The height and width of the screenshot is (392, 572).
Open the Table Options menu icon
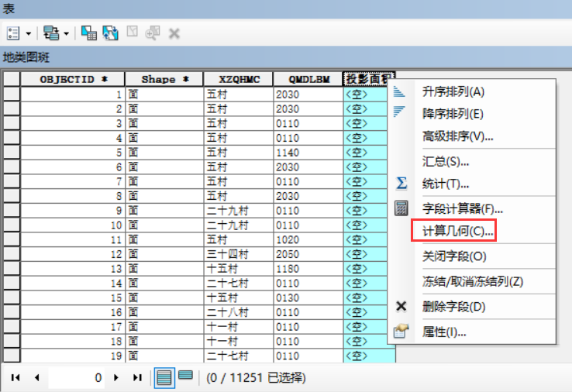click(14, 33)
